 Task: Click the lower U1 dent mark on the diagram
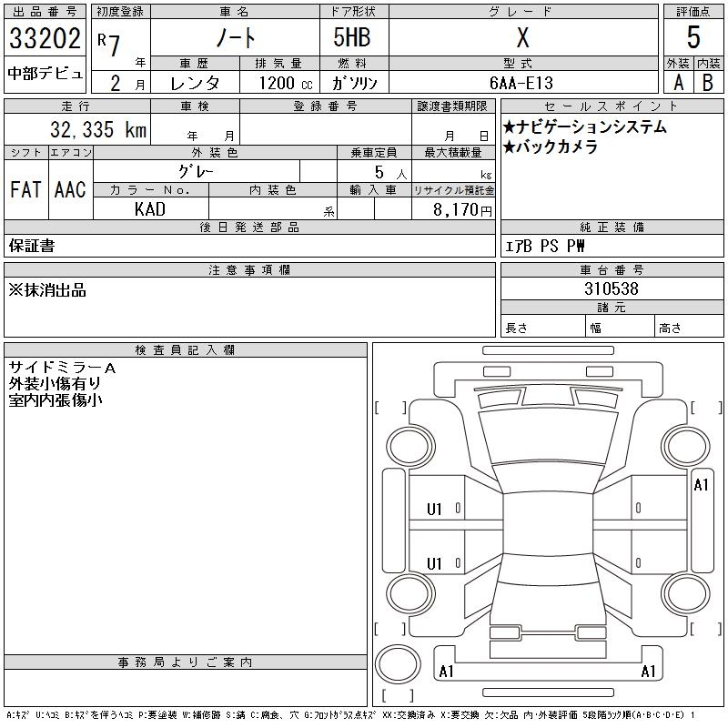434,564
